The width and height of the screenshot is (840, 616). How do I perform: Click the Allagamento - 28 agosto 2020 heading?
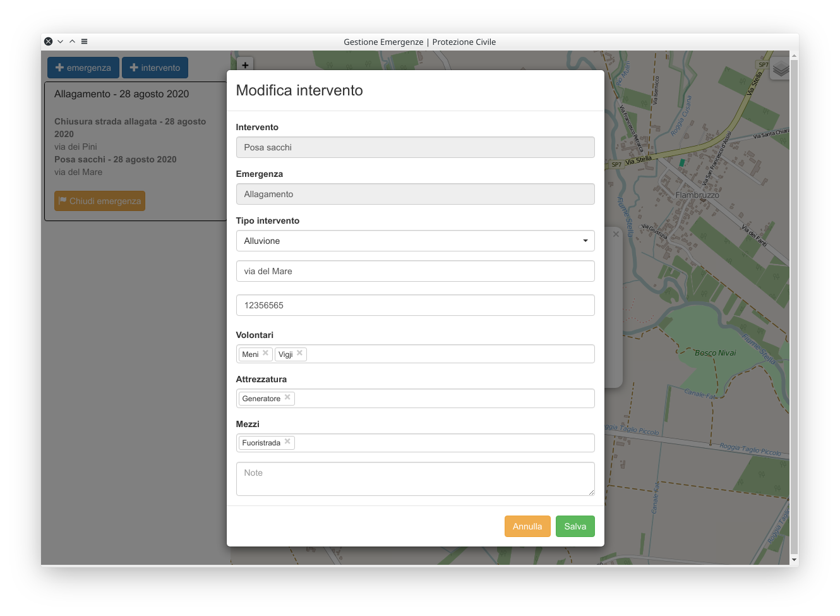[x=121, y=94]
